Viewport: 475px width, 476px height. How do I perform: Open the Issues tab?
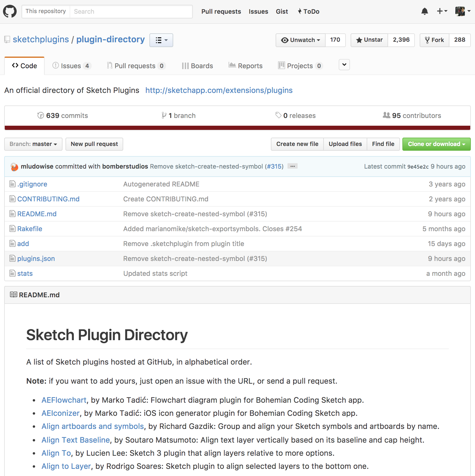click(71, 66)
